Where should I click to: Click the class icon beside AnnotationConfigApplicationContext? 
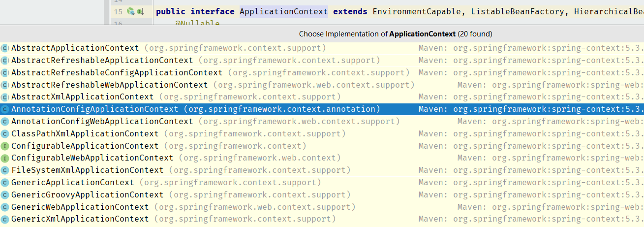click(x=5, y=109)
